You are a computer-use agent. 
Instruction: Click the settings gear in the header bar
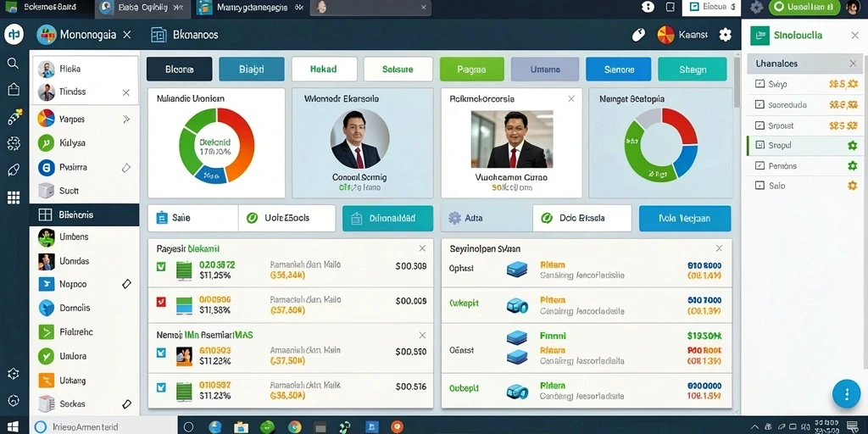tap(726, 35)
